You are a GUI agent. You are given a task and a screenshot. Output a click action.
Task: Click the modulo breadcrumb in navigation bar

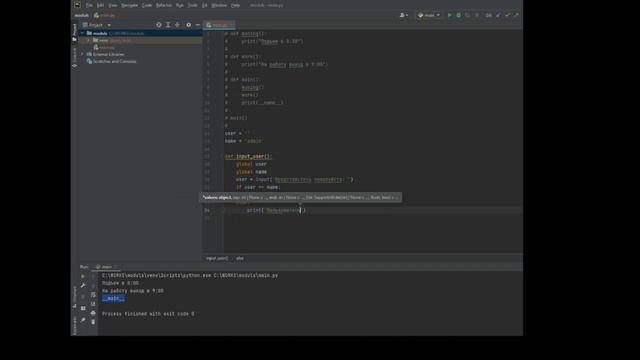coord(81,16)
